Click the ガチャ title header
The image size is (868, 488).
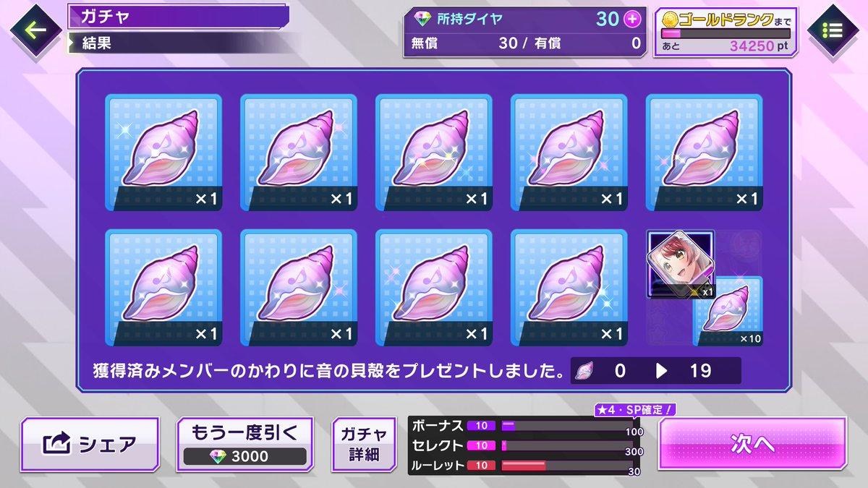[177, 17]
